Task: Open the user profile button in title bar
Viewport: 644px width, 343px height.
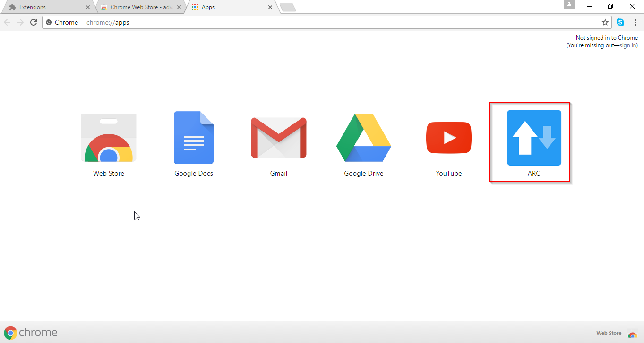Action: [569, 4]
